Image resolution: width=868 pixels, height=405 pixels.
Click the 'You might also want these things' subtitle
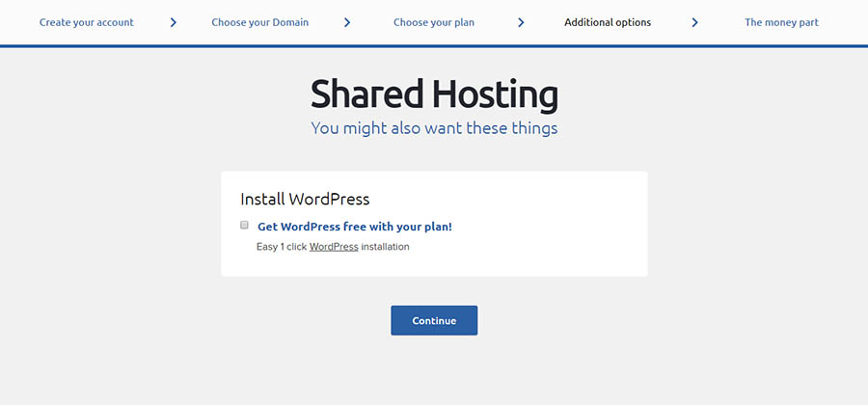coord(434,127)
